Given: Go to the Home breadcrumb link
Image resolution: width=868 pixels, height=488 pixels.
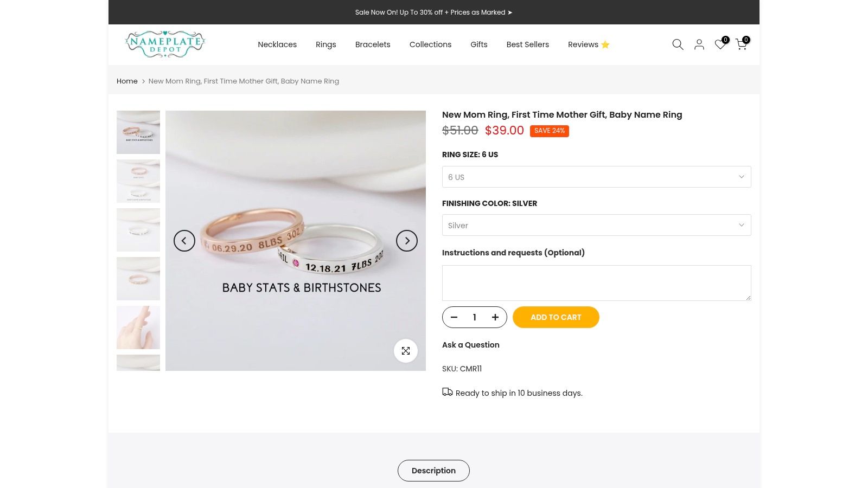Looking at the screenshot, I should click(x=127, y=81).
